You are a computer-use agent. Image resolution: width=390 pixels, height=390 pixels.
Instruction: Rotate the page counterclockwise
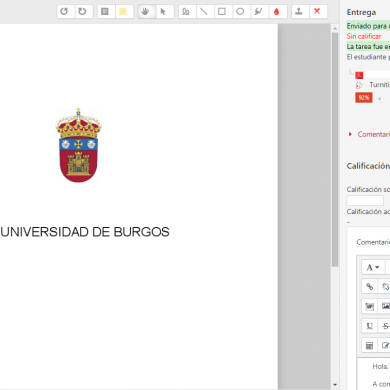tap(64, 12)
